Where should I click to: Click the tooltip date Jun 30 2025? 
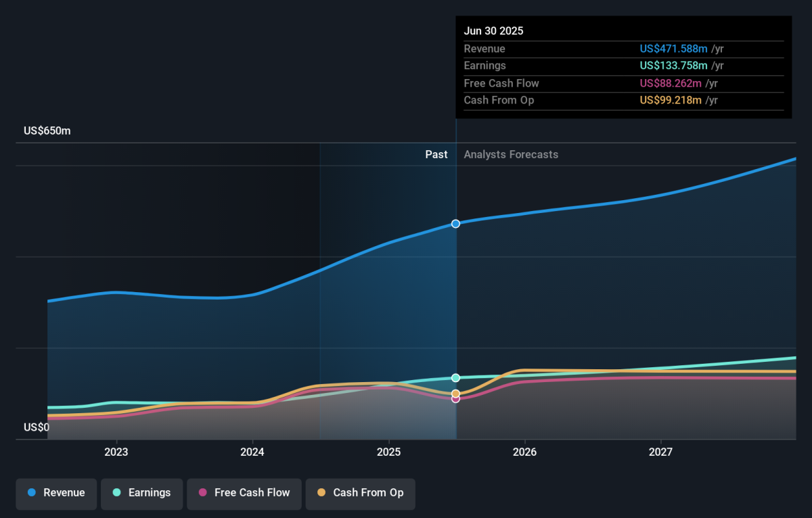point(493,31)
